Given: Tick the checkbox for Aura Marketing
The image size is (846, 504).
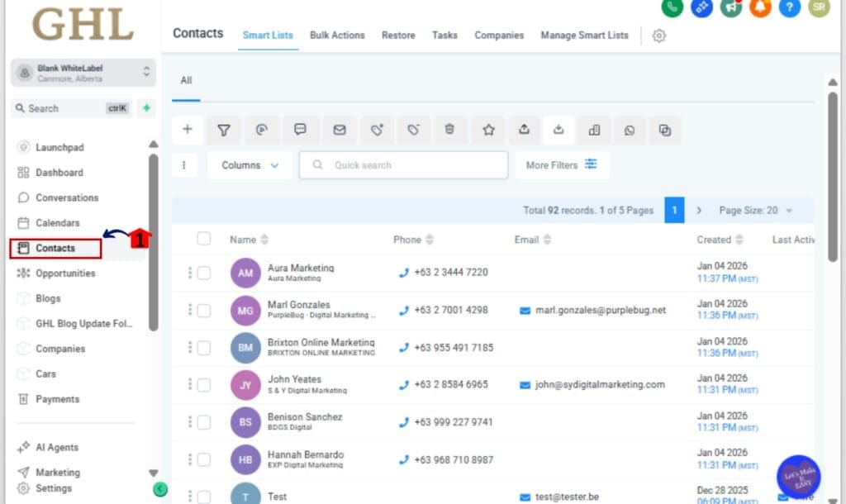Looking at the screenshot, I should pos(204,273).
